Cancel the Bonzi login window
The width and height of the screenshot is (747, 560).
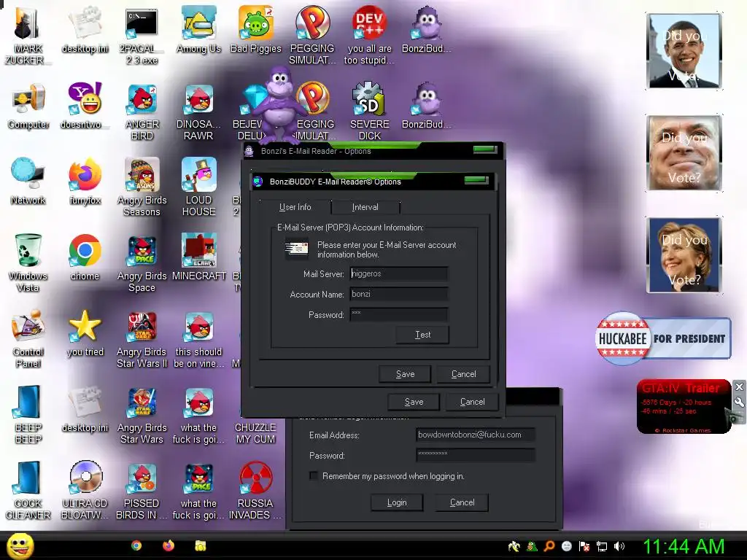(462, 502)
